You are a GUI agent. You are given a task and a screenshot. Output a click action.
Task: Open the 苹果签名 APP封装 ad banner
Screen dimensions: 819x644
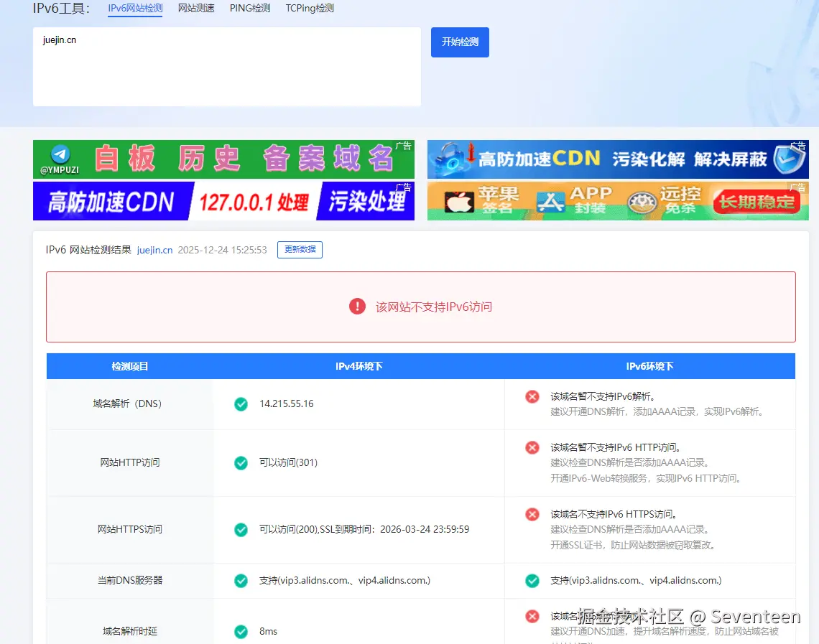click(618, 201)
